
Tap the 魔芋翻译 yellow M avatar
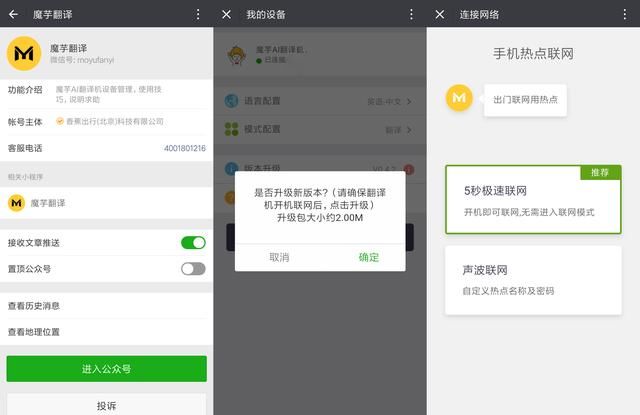pyautogui.click(x=24, y=53)
